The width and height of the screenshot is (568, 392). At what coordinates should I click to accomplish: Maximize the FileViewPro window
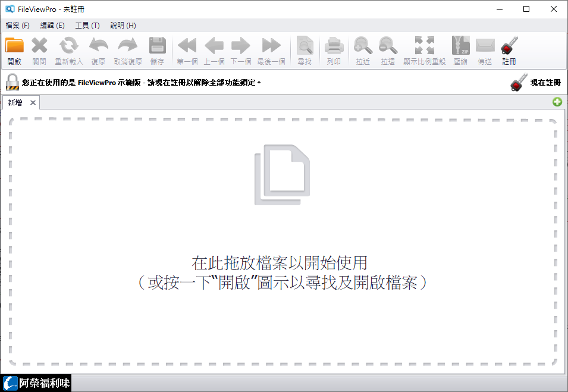[x=526, y=9]
